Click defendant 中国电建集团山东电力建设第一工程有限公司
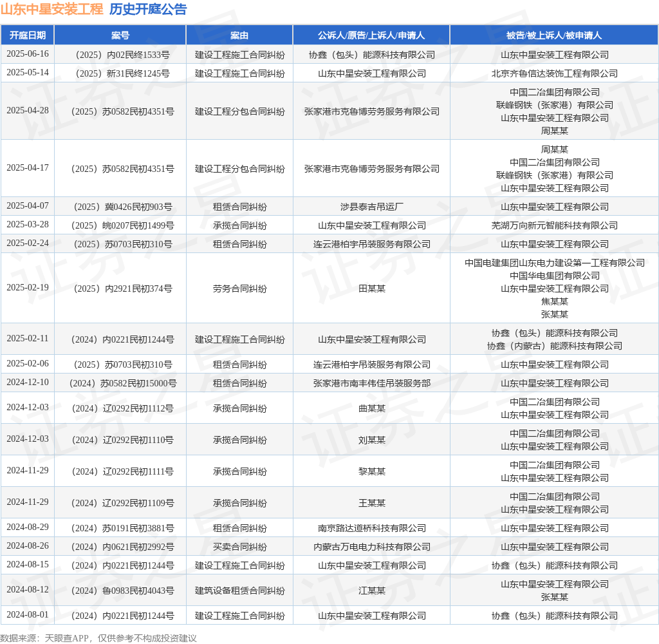The image size is (659, 644). click(x=554, y=263)
